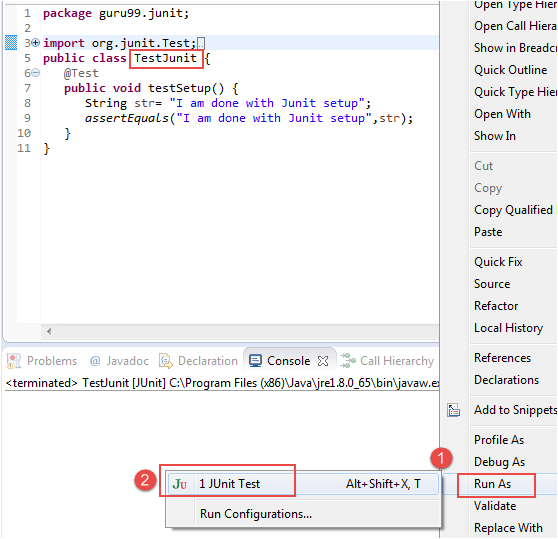Click the Add to Snippets icon
This screenshot has height=539, width=558.
point(453,410)
